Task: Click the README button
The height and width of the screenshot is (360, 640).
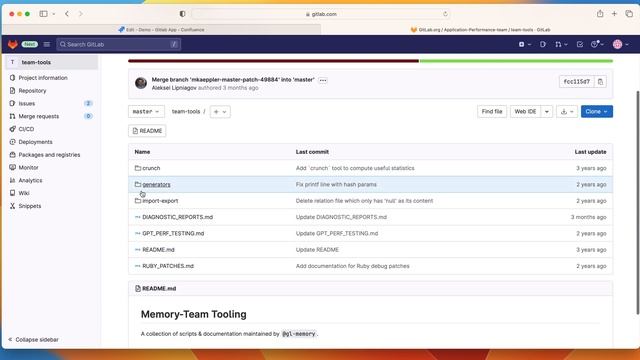Action: pos(147,131)
